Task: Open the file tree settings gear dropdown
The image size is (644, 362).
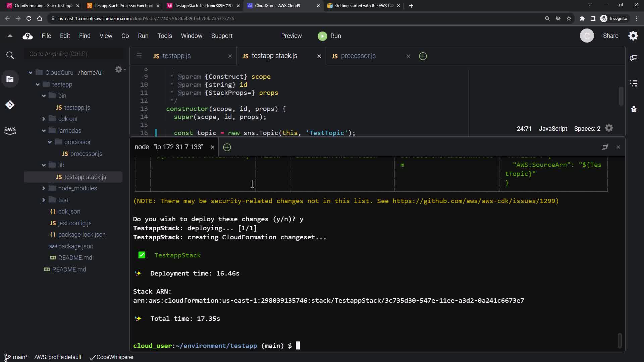Action: click(x=120, y=69)
